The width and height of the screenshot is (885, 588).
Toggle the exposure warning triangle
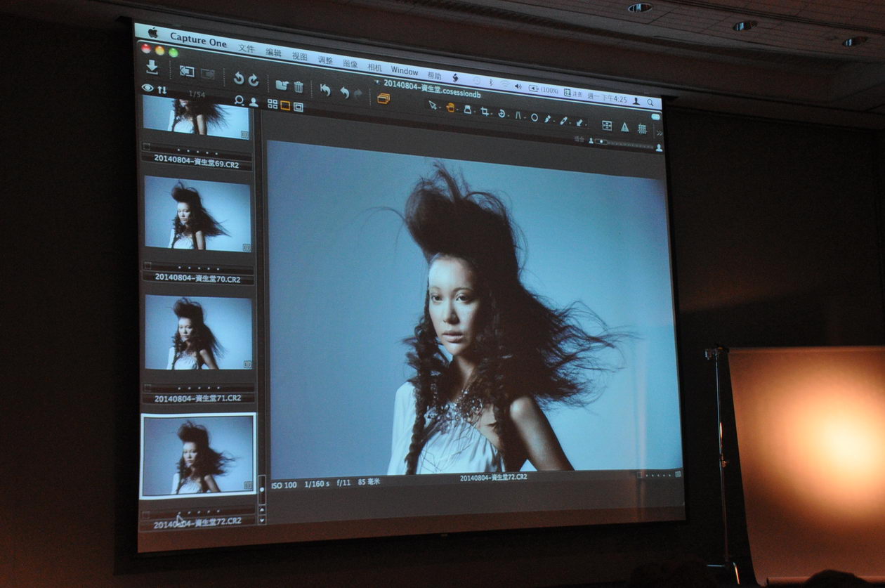click(624, 126)
